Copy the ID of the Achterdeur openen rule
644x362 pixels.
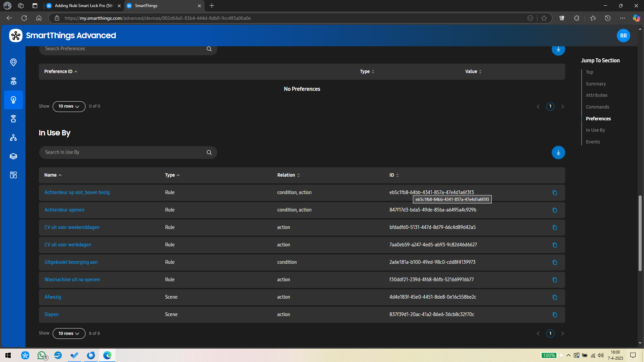coord(554,210)
